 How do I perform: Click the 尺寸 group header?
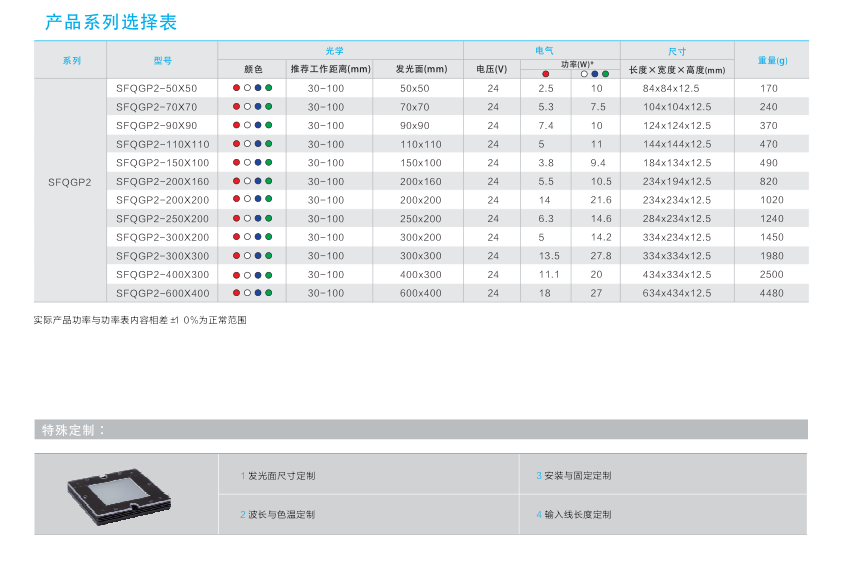tap(677, 51)
